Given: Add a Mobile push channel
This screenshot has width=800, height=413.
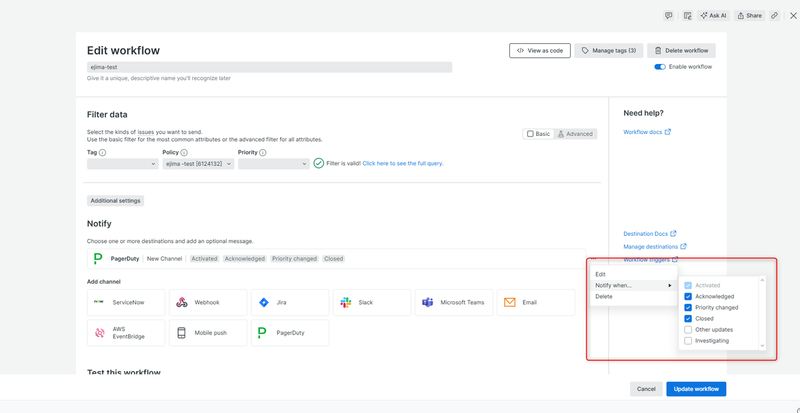Looking at the screenshot, I should click(x=208, y=333).
